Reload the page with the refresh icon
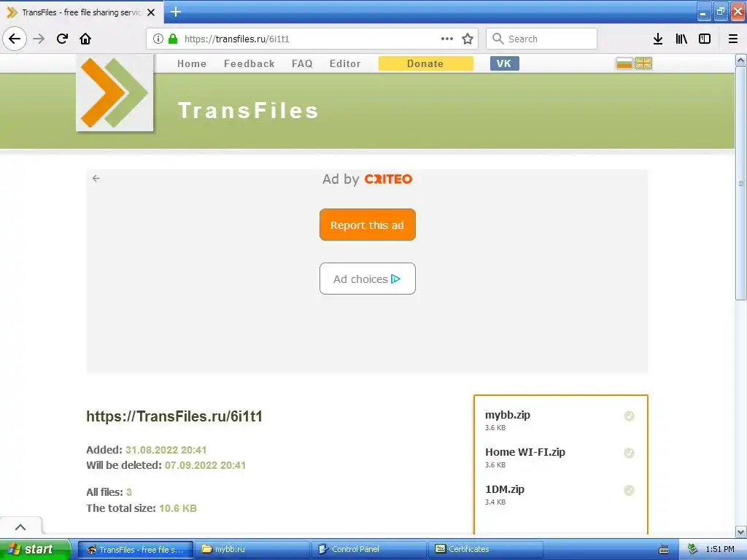 coord(62,39)
